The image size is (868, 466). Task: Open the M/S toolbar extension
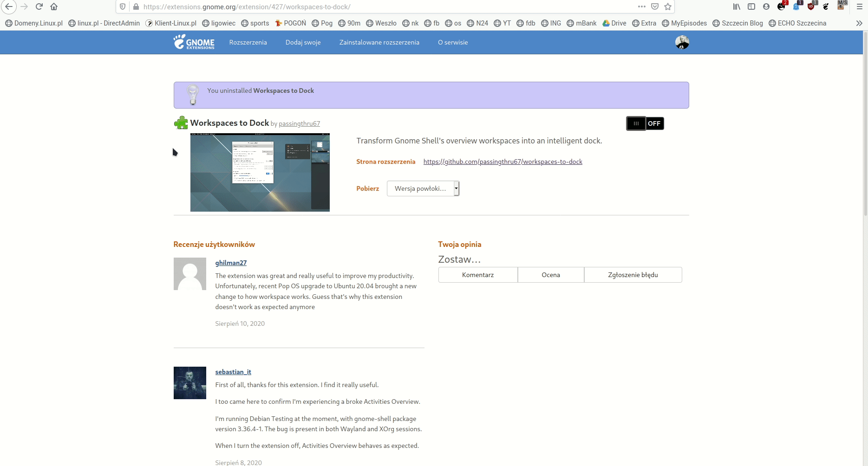coord(842,6)
